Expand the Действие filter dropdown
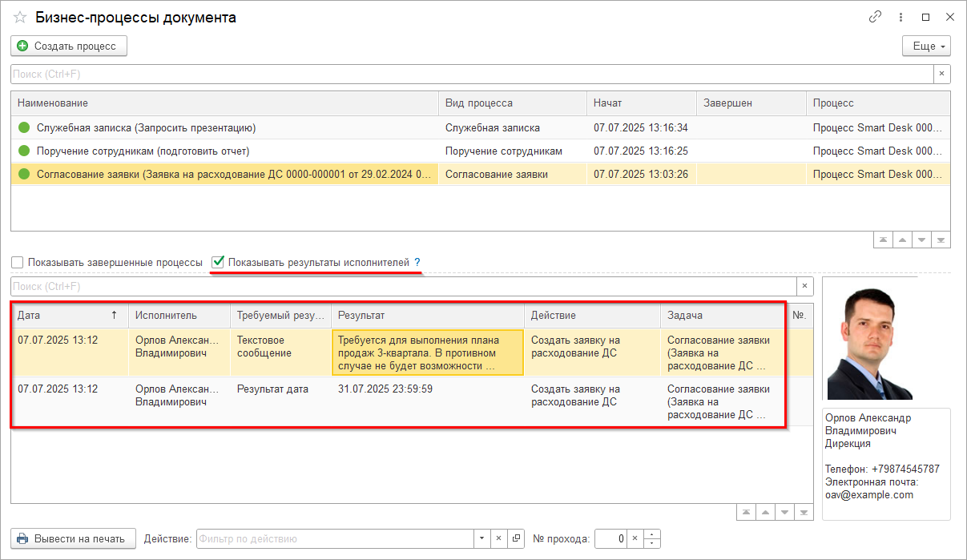Image resolution: width=967 pixels, height=560 pixels. (x=481, y=538)
